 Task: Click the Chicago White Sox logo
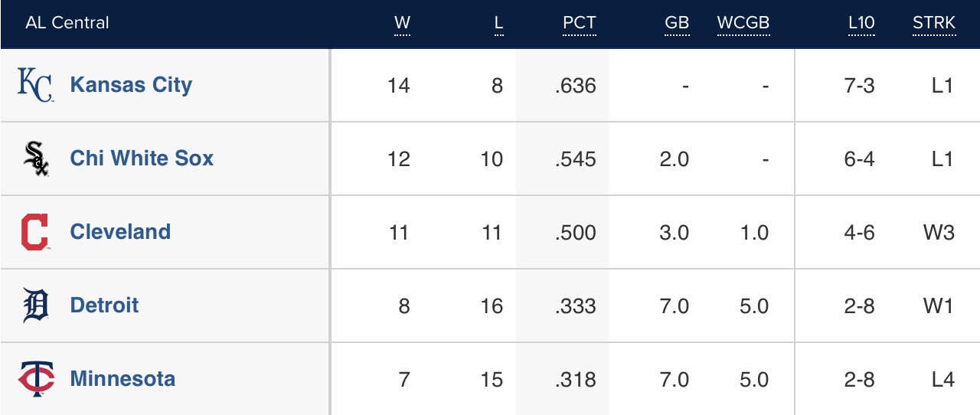point(35,158)
